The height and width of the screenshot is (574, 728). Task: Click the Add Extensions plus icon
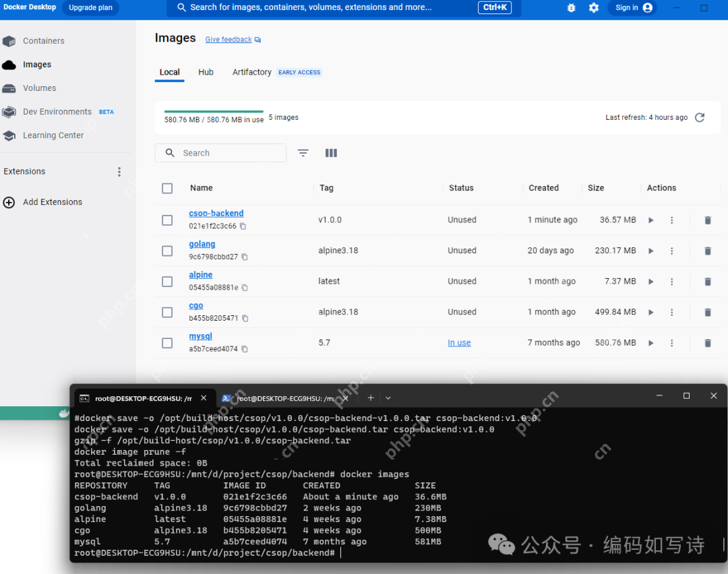coord(9,202)
